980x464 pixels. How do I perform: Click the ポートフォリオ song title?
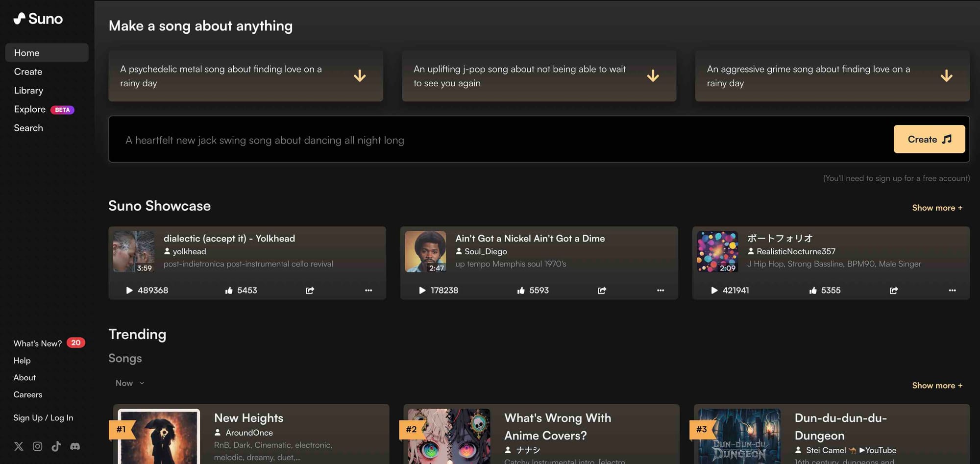click(x=780, y=239)
